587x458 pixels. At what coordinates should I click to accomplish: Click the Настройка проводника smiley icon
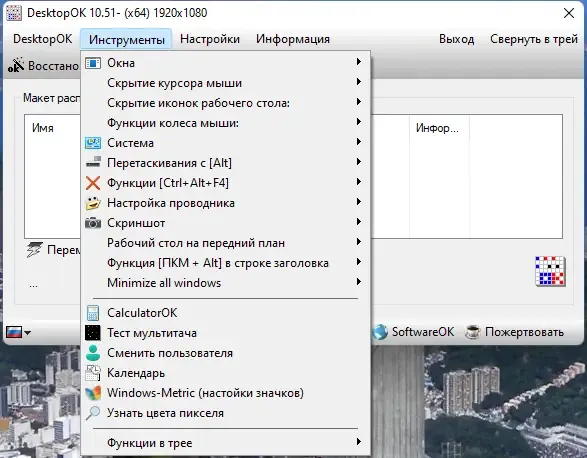click(93, 203)
